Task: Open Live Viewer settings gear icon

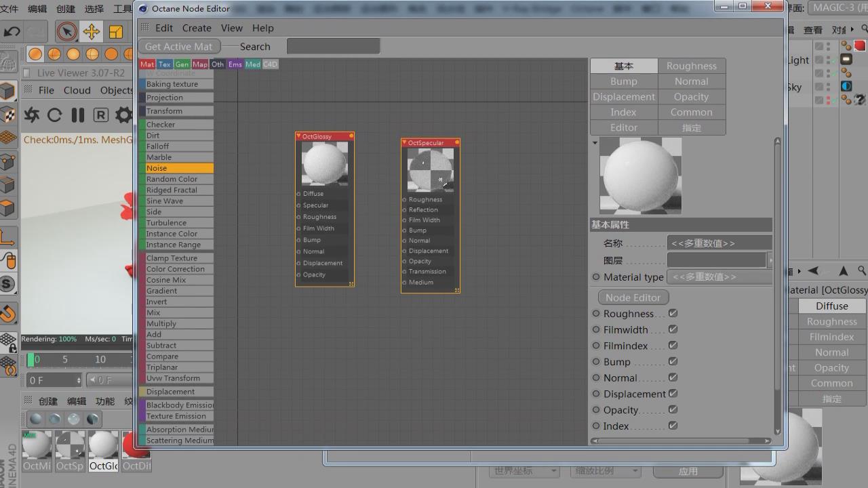Action: pyautogui.click(x=123, y=115)
